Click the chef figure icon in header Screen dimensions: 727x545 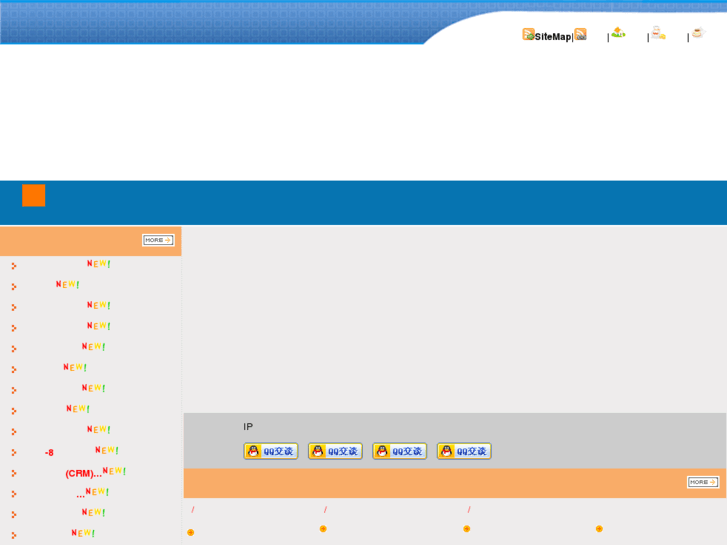pyautogui.click(x=658, y=33)
